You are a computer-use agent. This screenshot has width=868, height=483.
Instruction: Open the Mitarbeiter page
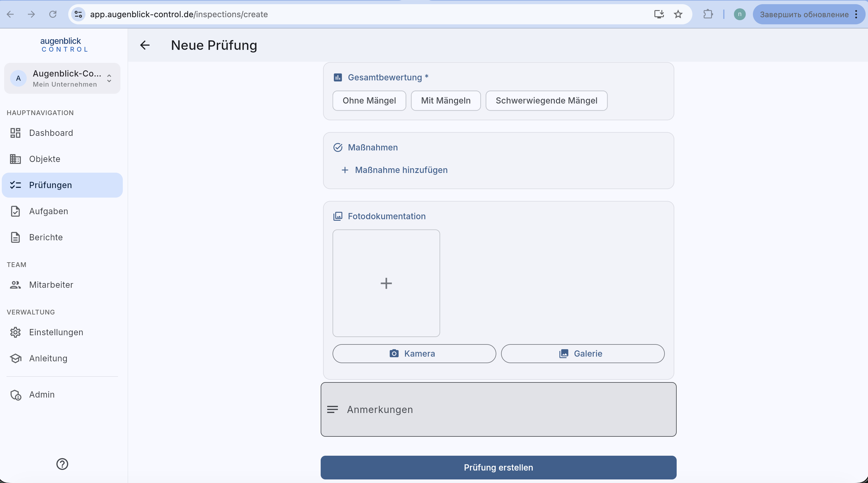tap(62, 285)
